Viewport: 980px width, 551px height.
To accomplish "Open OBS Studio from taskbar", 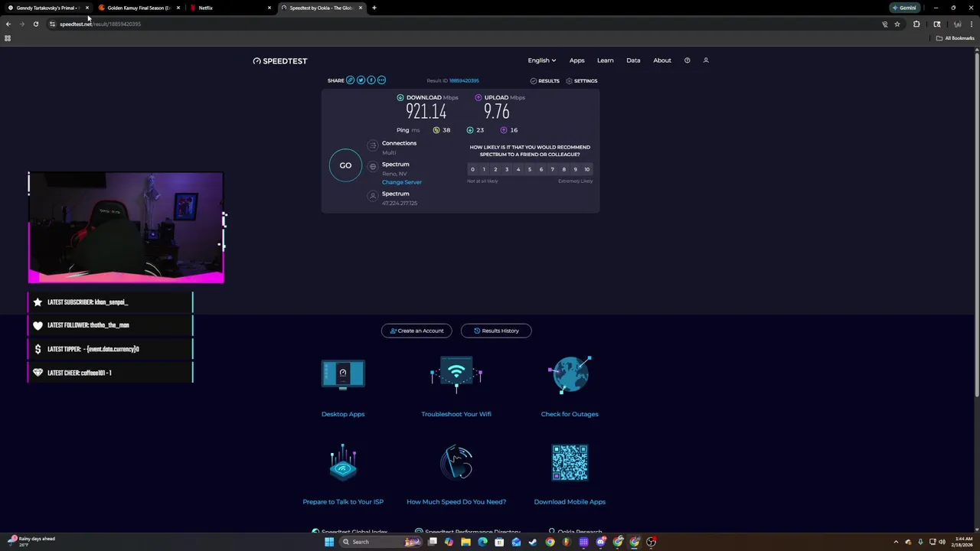I will (652, 542).
